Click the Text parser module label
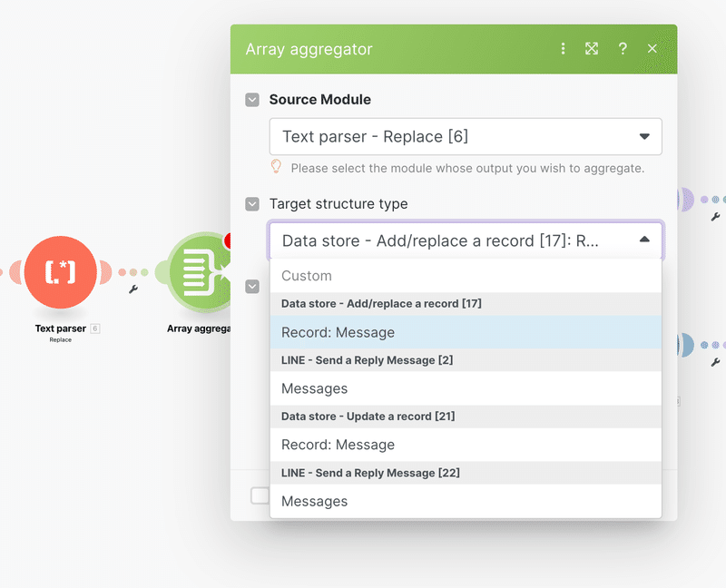This screenshot has width=726, height=588. [61, 328]
